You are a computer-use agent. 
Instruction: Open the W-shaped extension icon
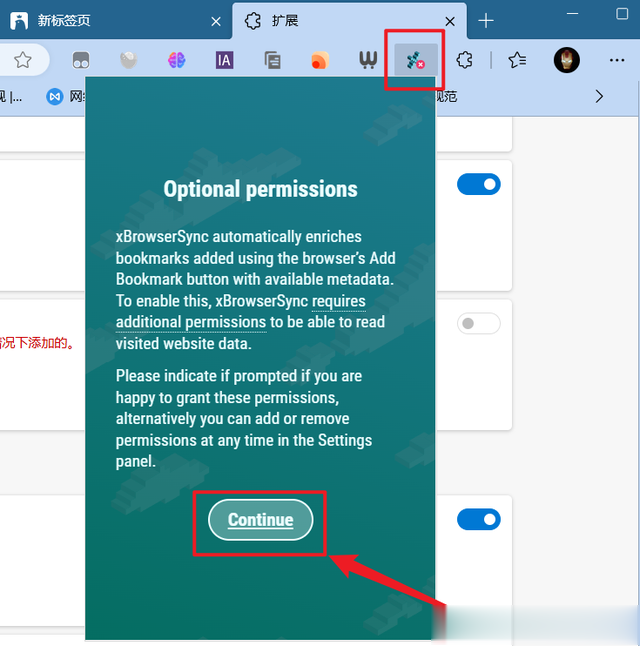pyautogui.click(x=368, y=60)
